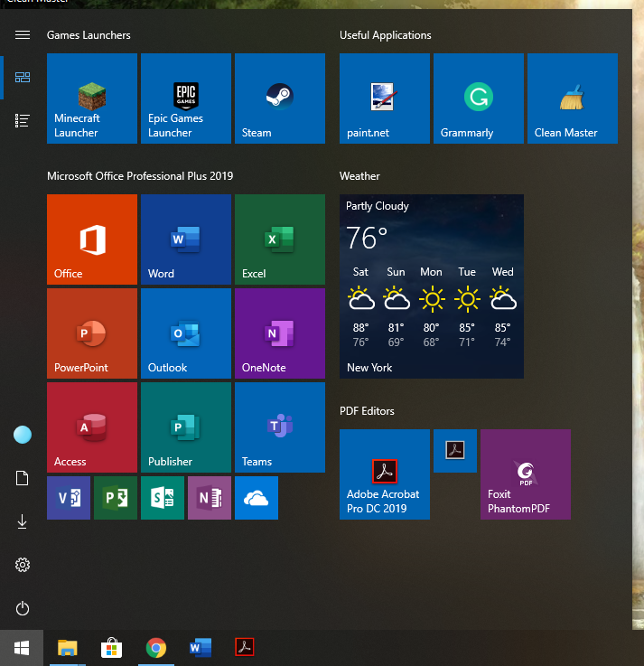644x666 pixels.
Task: Open the Excel tile
Action: pos(280,239)
